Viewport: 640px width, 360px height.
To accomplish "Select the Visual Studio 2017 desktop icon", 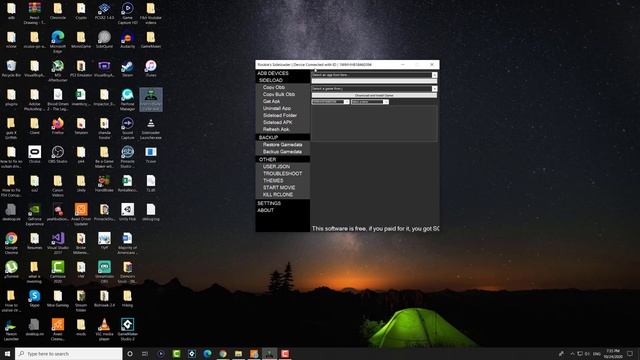I will 58,243.
